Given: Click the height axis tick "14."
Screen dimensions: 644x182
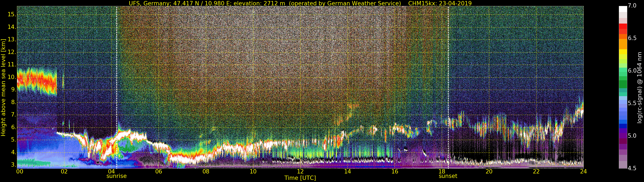Looking at the screenshot, I should 12,27.
